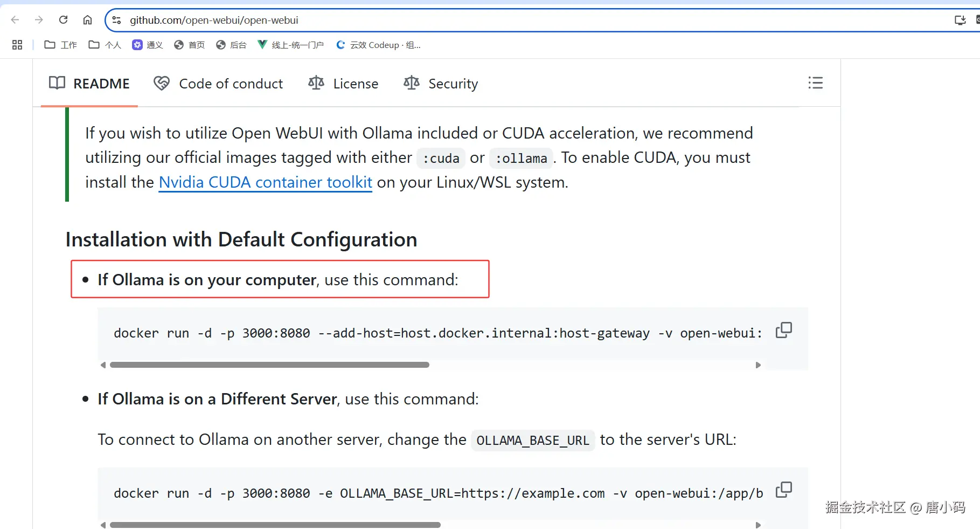The image size is (980, 529).
Task: Switch to the Code of conduct tab
Action: pyautogui.click(x=218, y=83)
